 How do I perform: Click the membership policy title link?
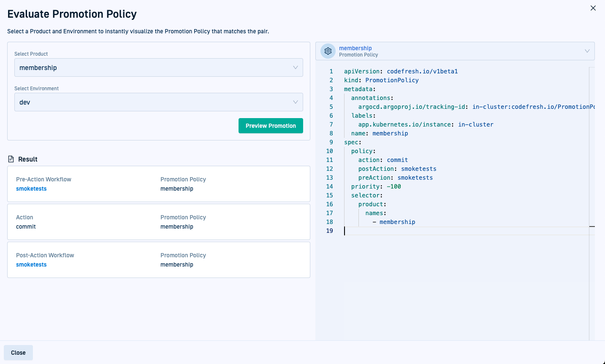(x=355, y=48)
